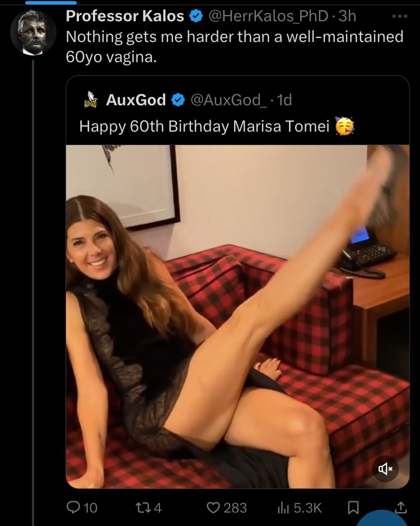
Task: Tap the blue compose floating button
Action: (382, 519)
